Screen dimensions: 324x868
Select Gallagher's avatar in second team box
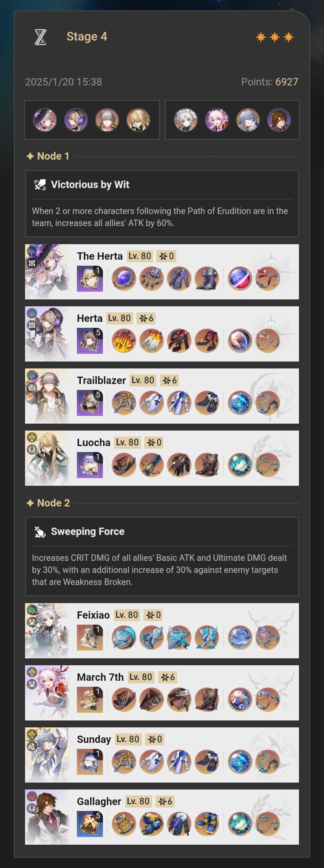click(279, 120)
